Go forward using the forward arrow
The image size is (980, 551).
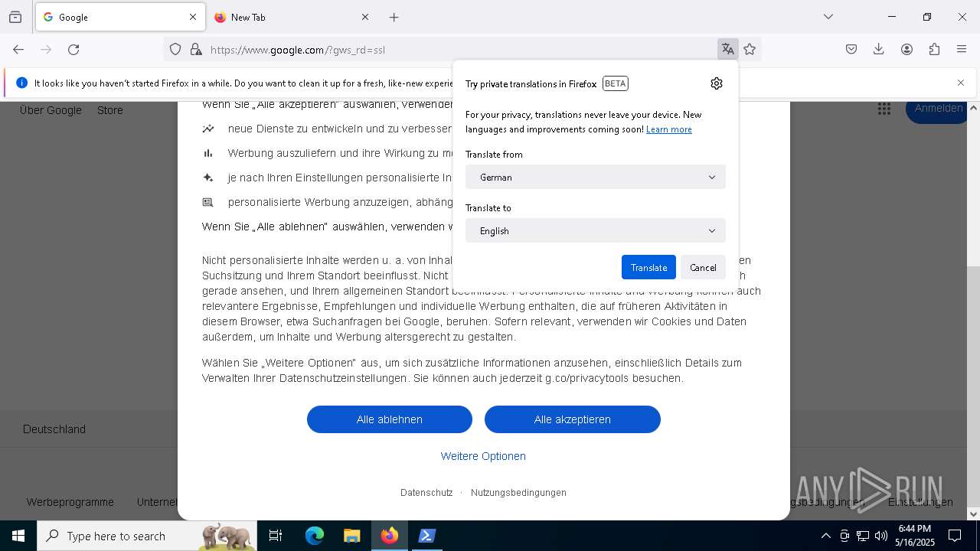[46, 50]
